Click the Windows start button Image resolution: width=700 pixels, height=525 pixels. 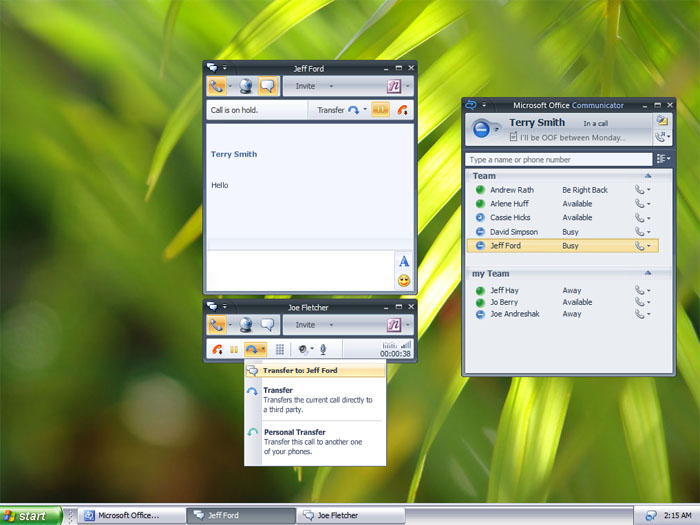[30, 516]
